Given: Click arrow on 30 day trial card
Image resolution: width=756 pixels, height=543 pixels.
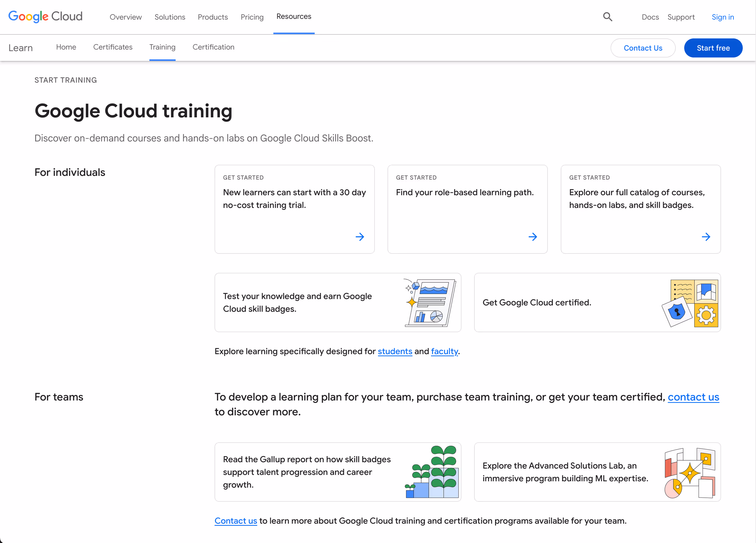Looking at the screenshot, I should [360, 237].
